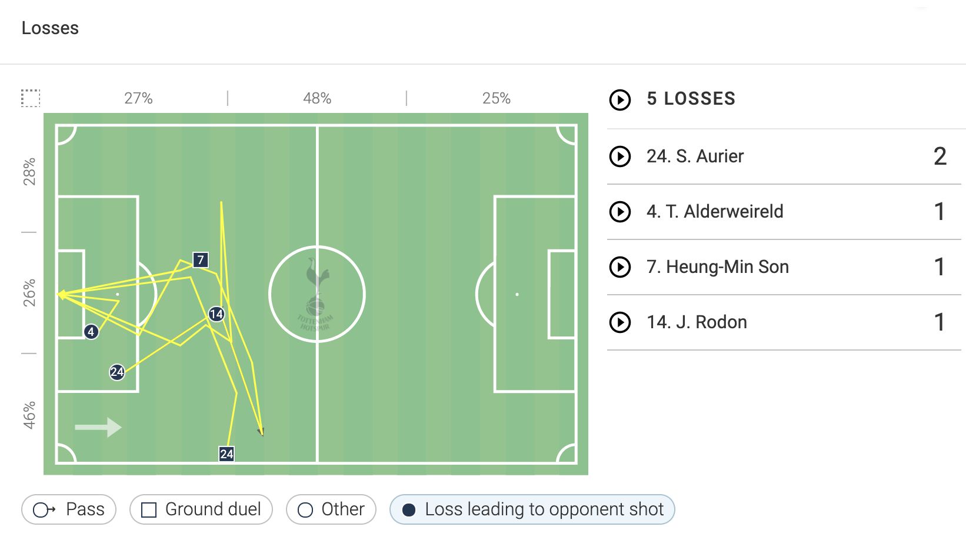
Task: Select the 48% middle third zone
Action: 317,98
